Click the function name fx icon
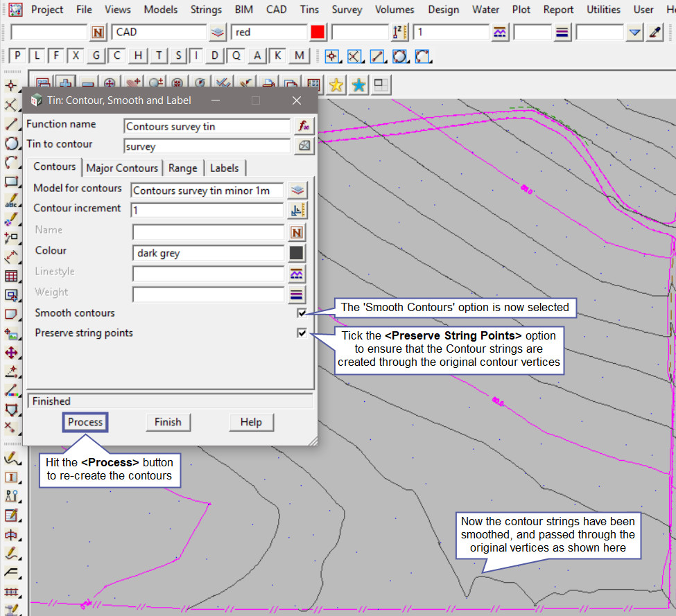 (x=303, y=126)
